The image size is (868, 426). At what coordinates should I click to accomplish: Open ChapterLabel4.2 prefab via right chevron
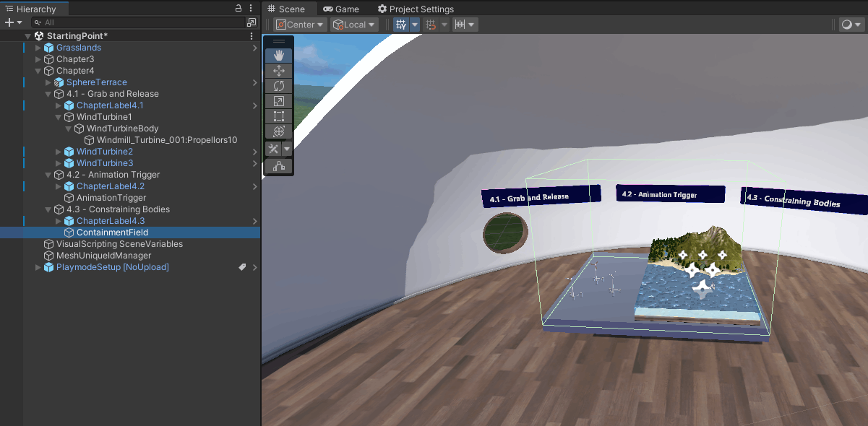point(254,186)
